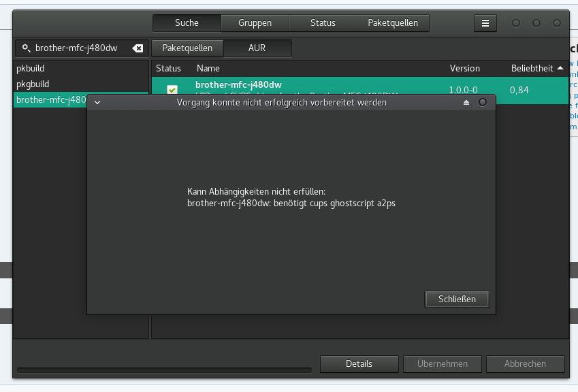Viewport: 578px width, 392px height.
Task: Open the hamburger menu in header bar
Action: tap(485, 23)
